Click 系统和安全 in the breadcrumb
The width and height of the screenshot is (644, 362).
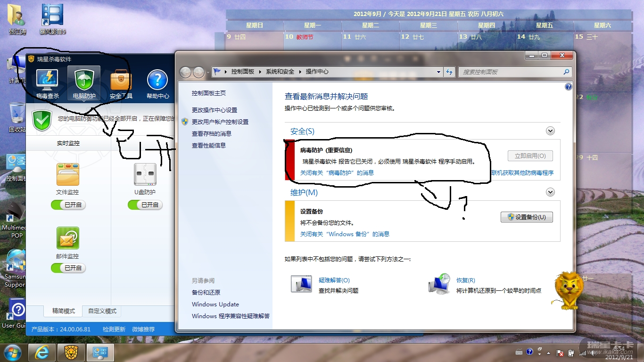[280, 72]
